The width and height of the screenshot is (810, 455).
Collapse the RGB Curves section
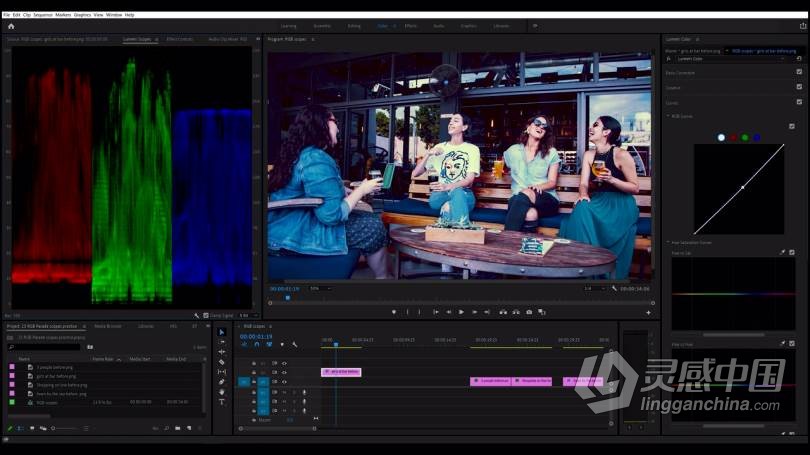point(668,116)
